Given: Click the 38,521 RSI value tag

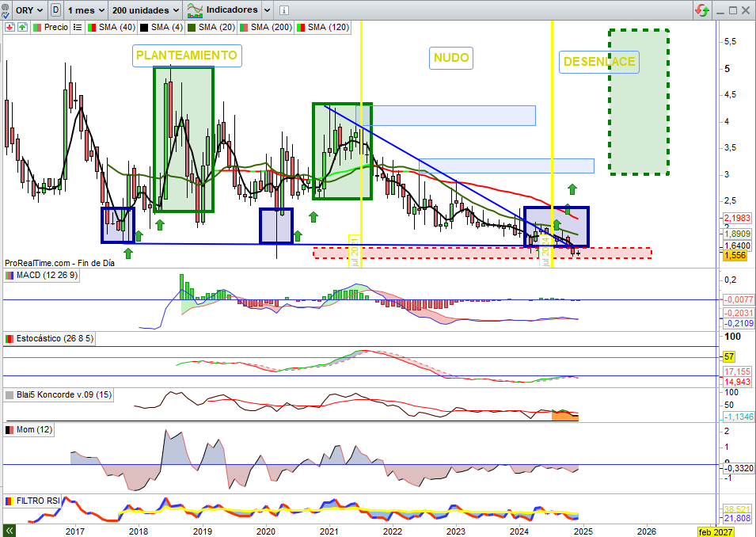Looking at the screenshot, I should tap(738, 509).
